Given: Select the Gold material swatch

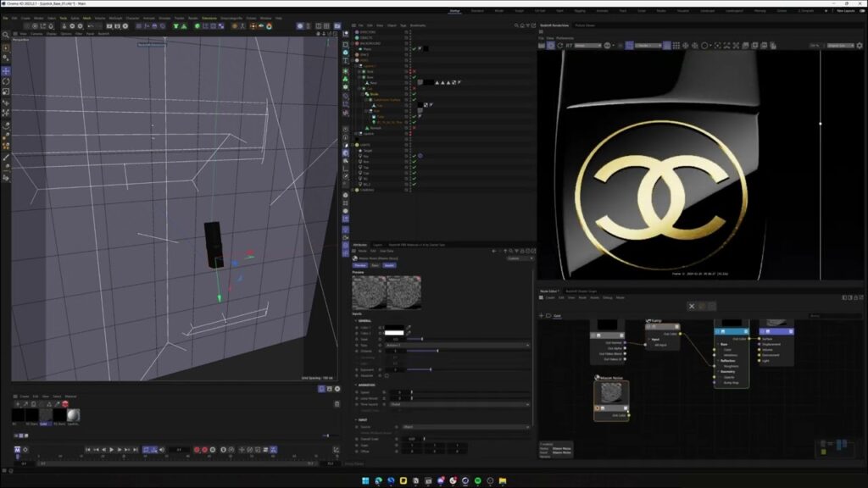Looking at the screenshot, I should (x=46, y=415).
